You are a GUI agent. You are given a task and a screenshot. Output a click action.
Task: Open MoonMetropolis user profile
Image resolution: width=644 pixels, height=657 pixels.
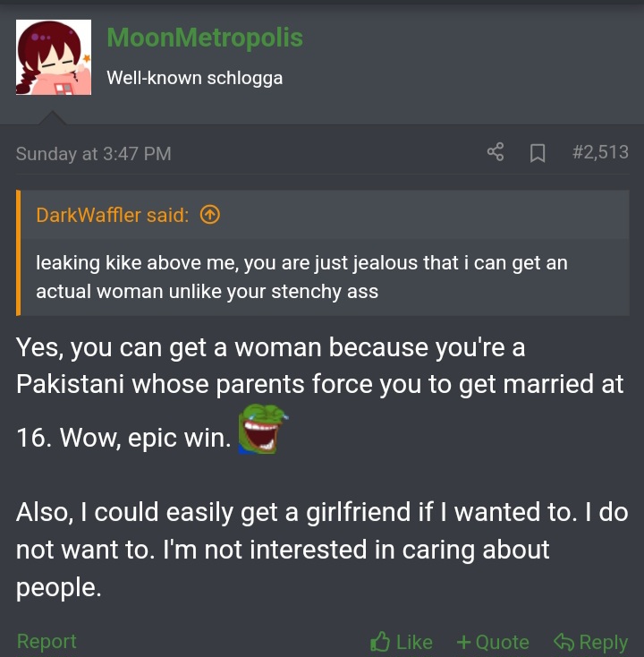[205, 38]
